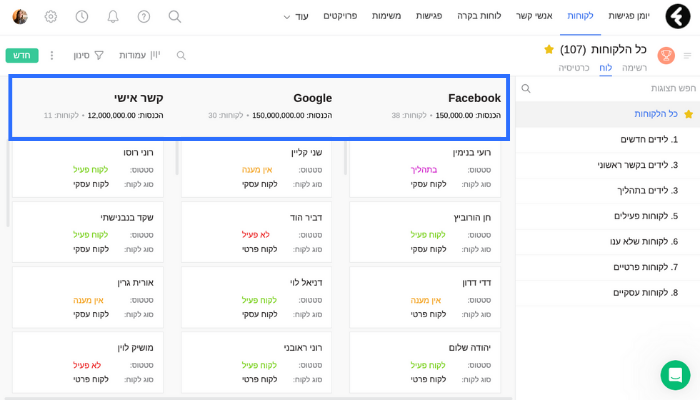The height and width of the screenshot is (400, 700).
Task: Switch to רשימה list view
Action: click(634, 68)
